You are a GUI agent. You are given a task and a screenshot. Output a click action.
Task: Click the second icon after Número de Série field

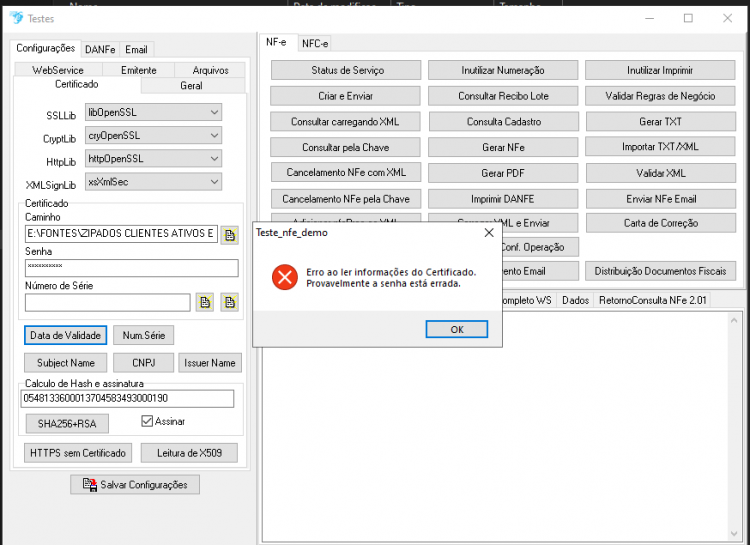click(230, 302)
